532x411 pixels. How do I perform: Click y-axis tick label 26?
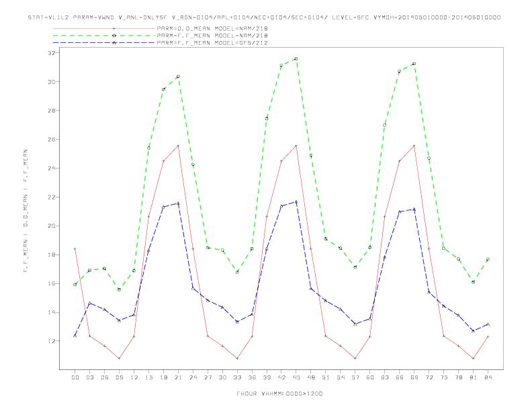tap(52, 140)
